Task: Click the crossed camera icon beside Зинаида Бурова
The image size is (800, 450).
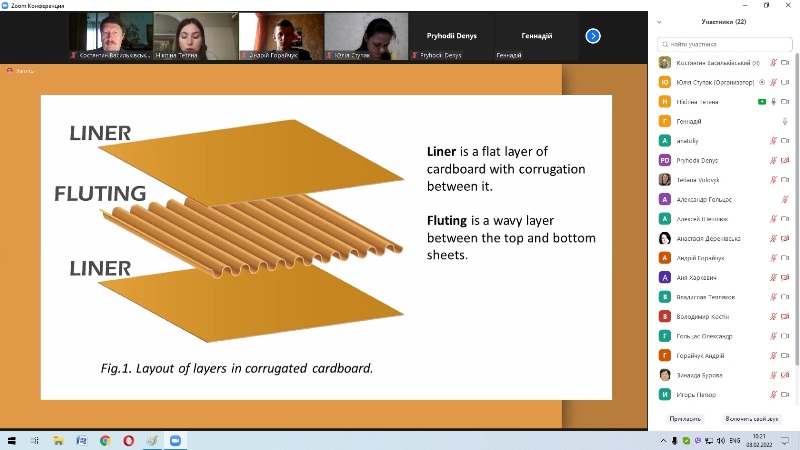Action: click(785, 375)
